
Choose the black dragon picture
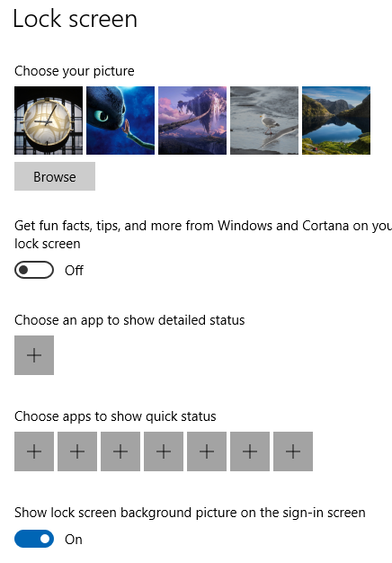pos(120,121)
